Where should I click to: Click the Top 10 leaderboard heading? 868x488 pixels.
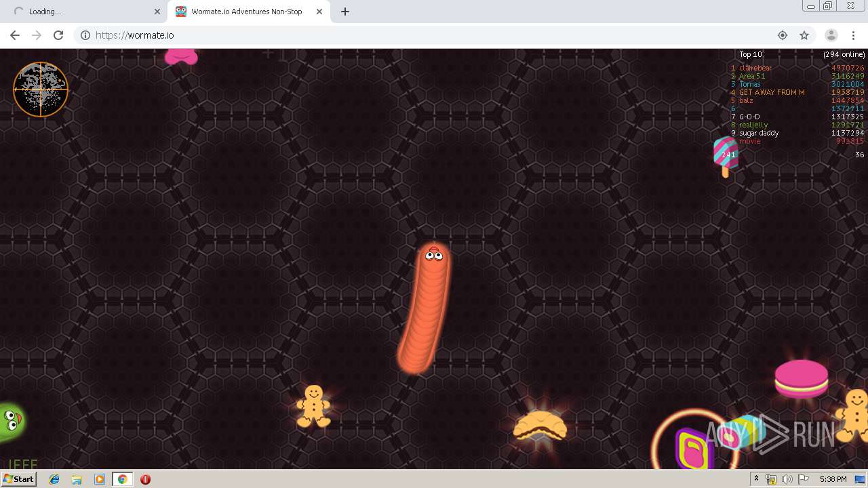751,54
